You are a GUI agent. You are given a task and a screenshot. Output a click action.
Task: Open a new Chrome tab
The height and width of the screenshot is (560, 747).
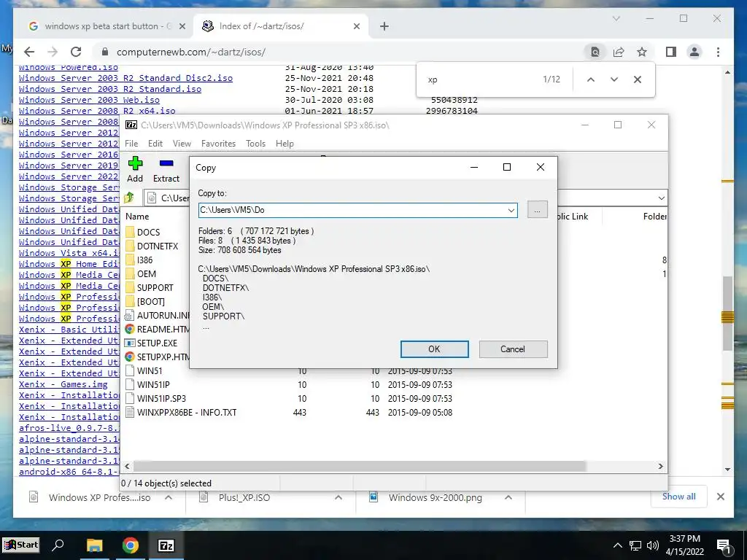coord(384,26)
